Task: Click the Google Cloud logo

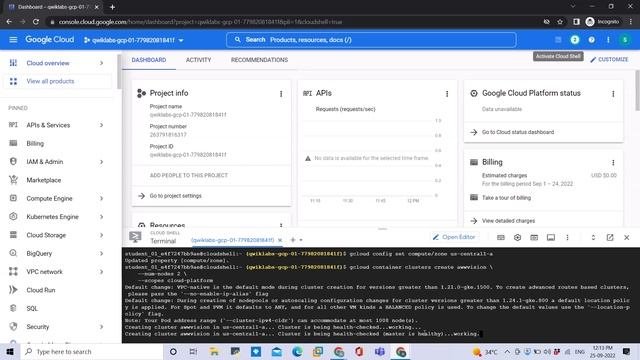Action: tap(50, 40)
